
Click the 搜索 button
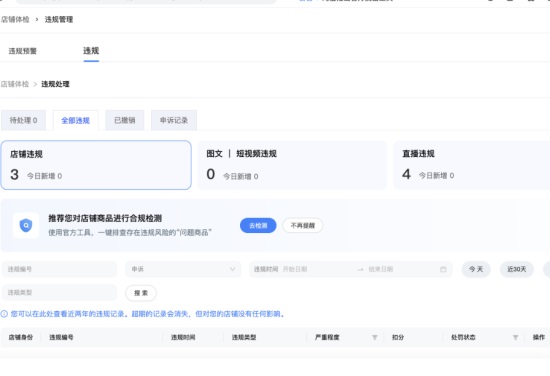(x=141, y=293)
